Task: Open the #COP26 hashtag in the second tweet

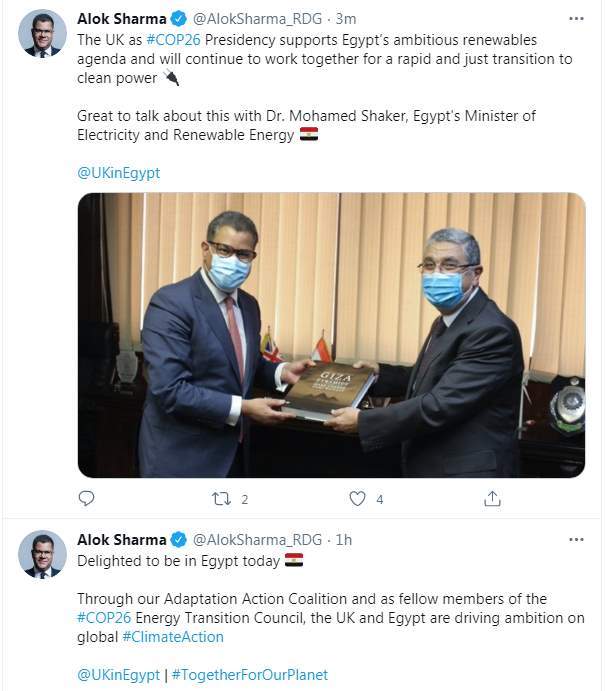Action: [x=104, y=618]
